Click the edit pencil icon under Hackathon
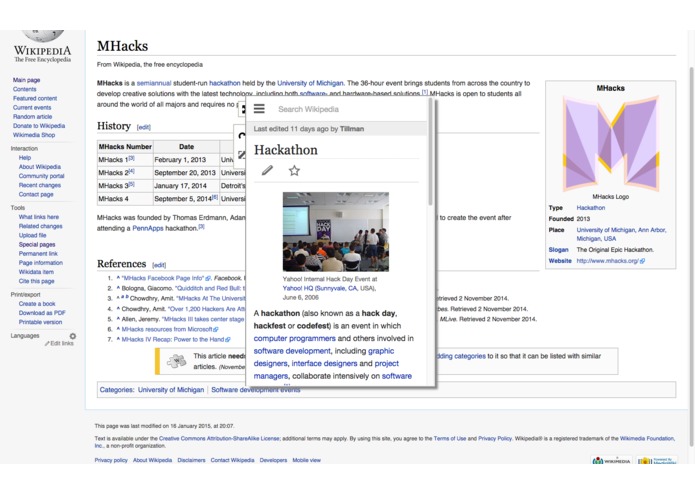Viewport: 695px width, 494px height. click(267, 170)
